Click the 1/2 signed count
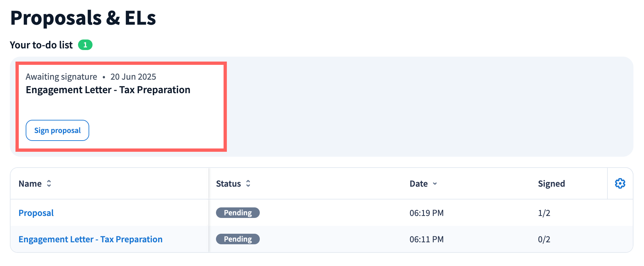This screenshot has width=644, height=266. point(544,213)
